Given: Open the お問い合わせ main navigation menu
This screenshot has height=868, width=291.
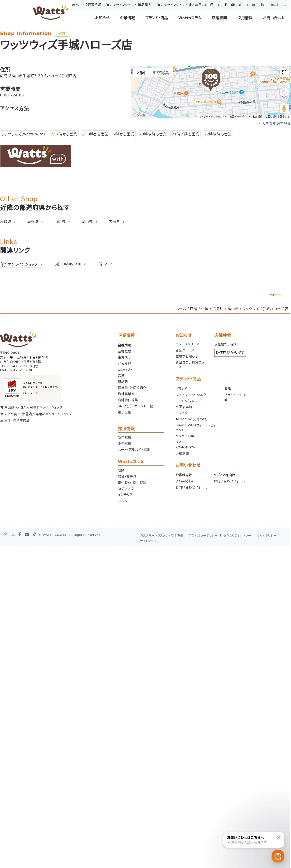Looking at the screenshot, I should (x=274, y=18).
